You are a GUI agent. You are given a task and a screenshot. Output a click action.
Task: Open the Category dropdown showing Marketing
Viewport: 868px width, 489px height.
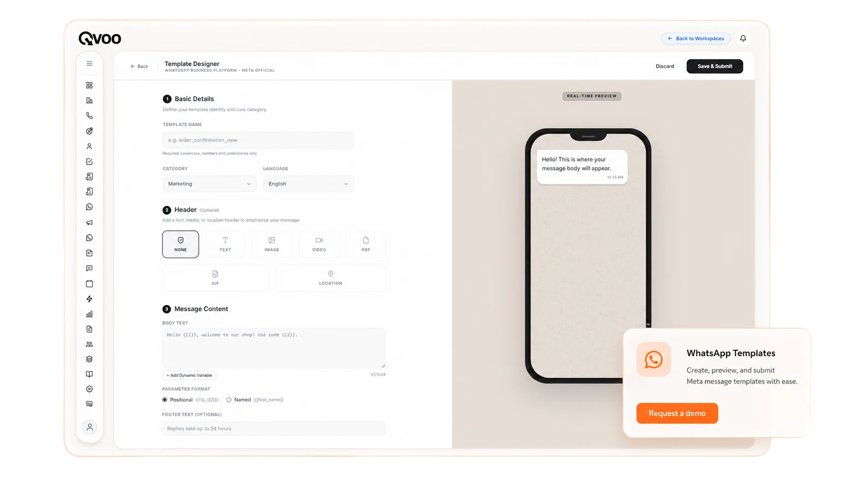pos(210,184)
